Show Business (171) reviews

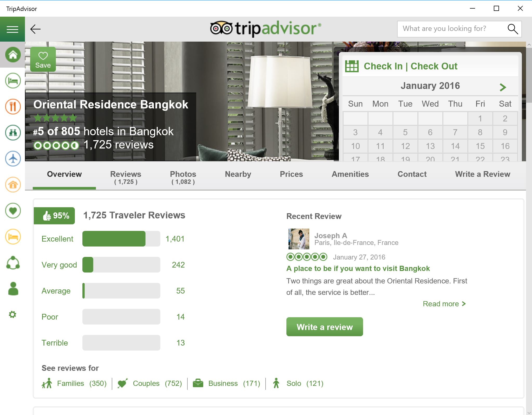226,383
